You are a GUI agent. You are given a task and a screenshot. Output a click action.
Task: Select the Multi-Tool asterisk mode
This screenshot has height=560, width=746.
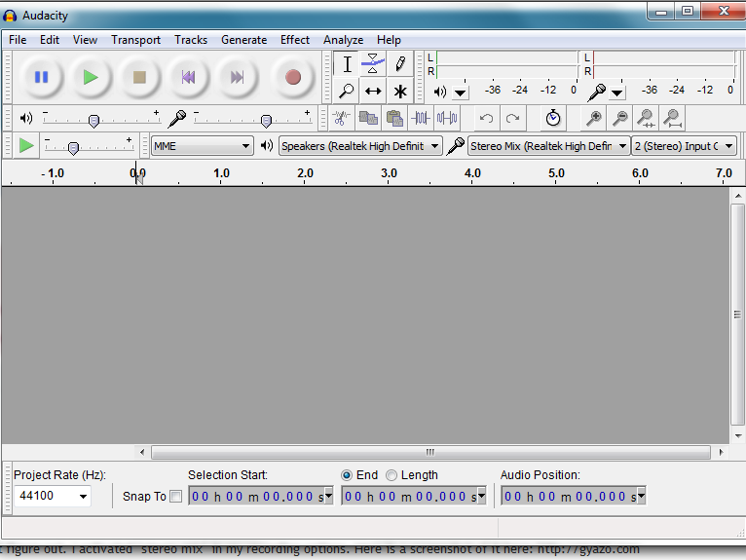[x=399, y=91]
